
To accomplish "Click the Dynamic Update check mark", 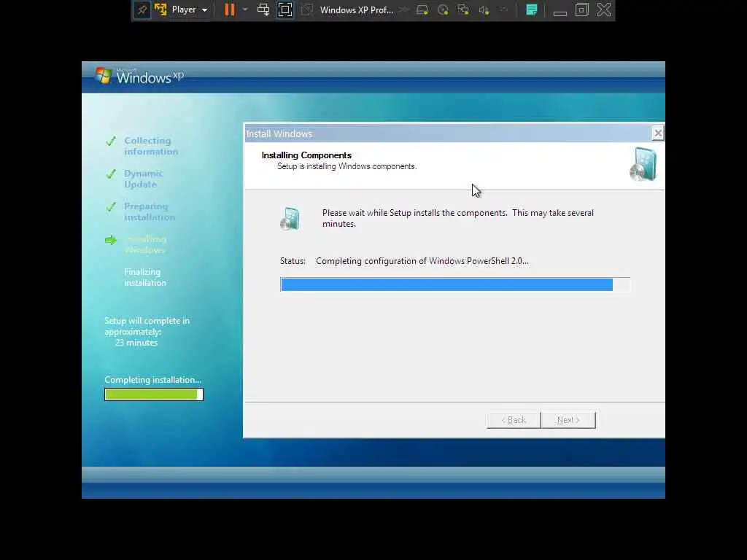I will pos(111,174).
